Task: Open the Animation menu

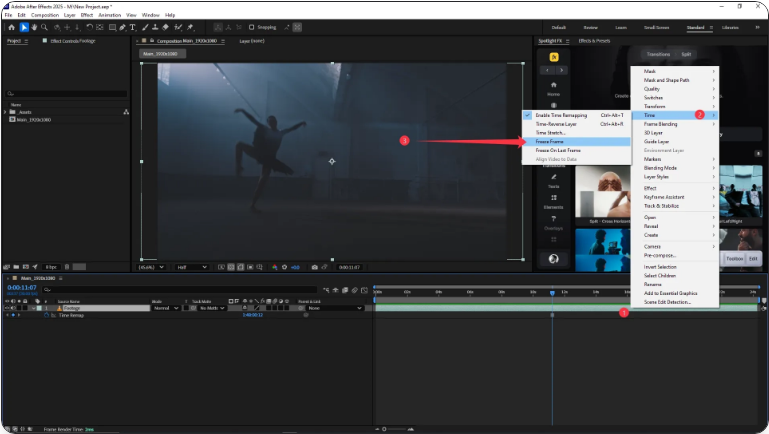Action: [x=110, y=15]
